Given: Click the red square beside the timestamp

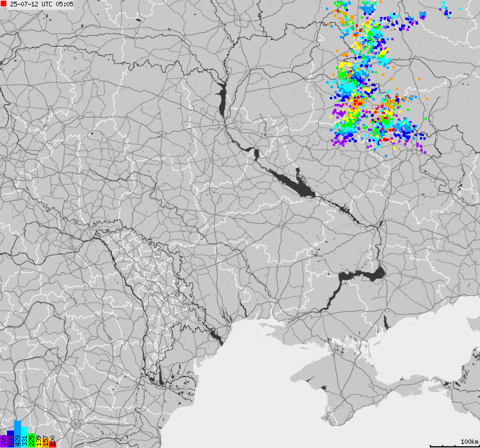Looking at the screenshot, I should tap(4, 4).
